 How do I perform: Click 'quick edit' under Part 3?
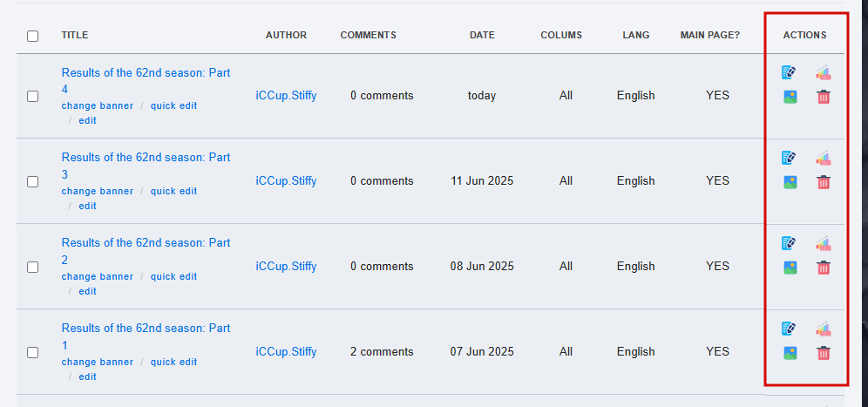173,191
